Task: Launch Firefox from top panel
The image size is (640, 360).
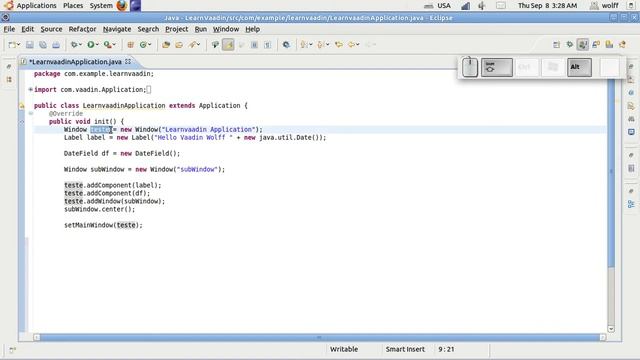Action: coord(122,6)
